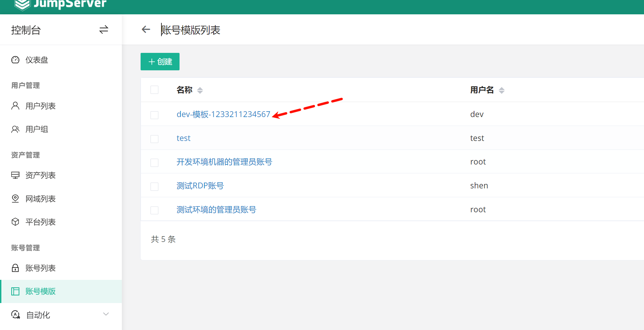Open the 测试RDP账号 template link
The height and width of the screenshot is (330, 644).
point(200,186)
